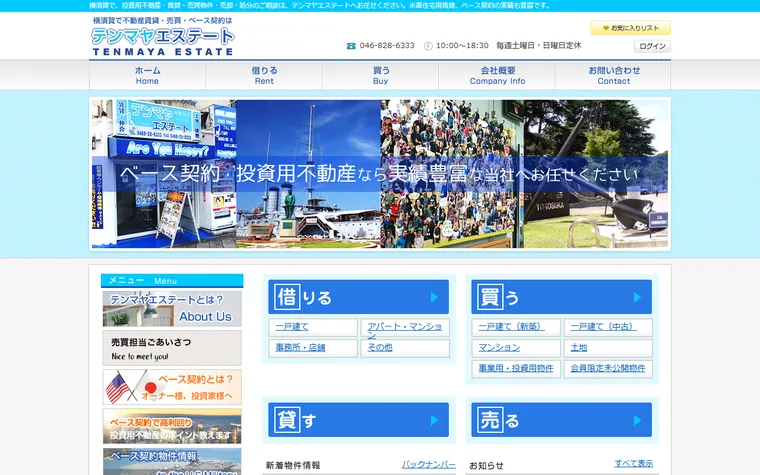Open the 借りる Rent menu item
The height and width of the screenshot is (475, 760).
tap(264, 75)
